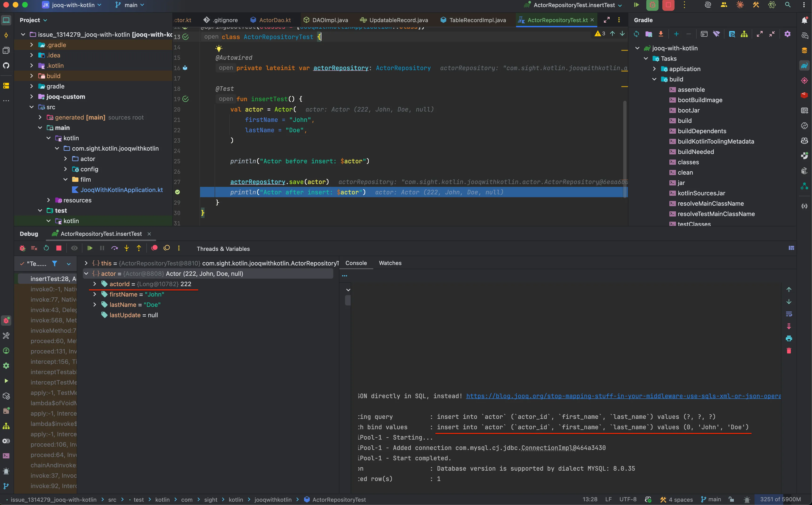Close the ActorRepositoryTest.kt editor tab

click(x=592, y=20)
